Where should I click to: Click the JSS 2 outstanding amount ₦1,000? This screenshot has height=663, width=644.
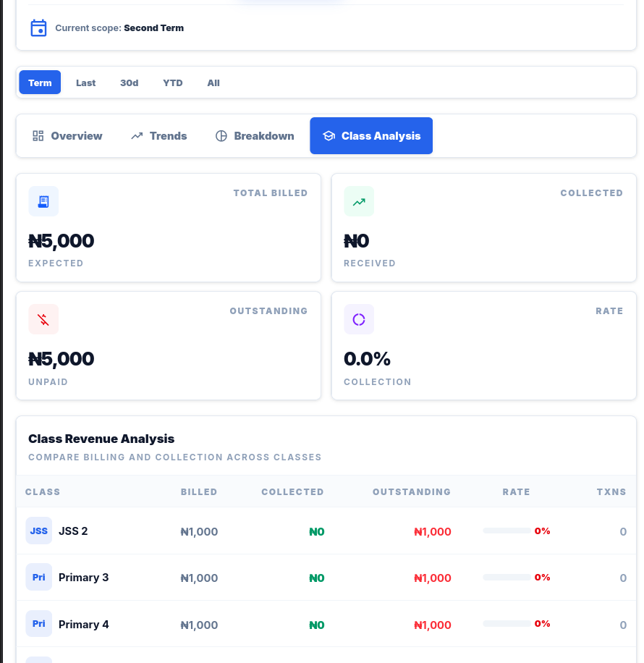[433, 531]
